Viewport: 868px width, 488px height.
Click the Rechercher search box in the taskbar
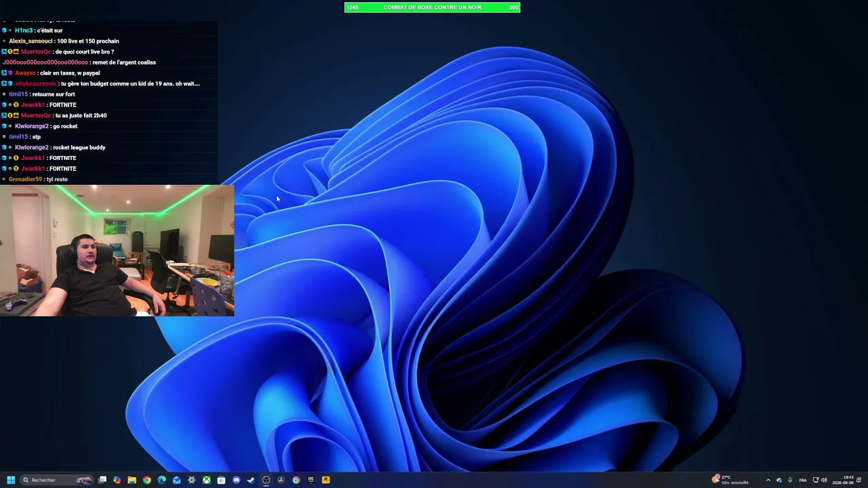coord(57,480)
